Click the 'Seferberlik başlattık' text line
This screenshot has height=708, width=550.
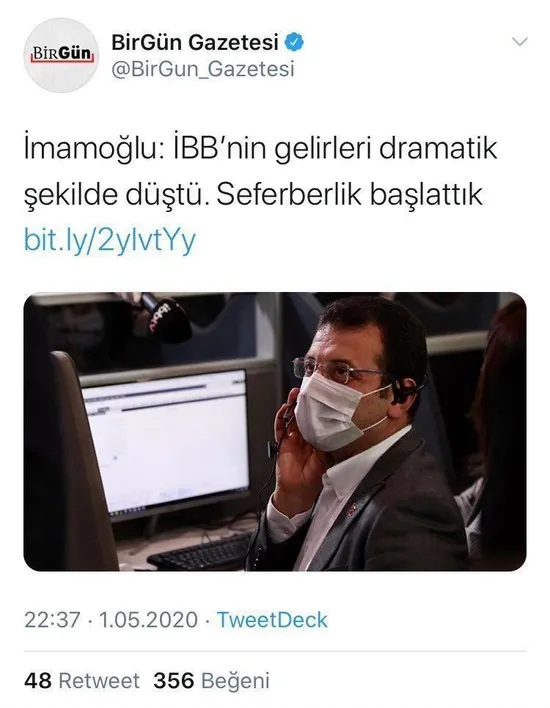(x=350, y=195)
